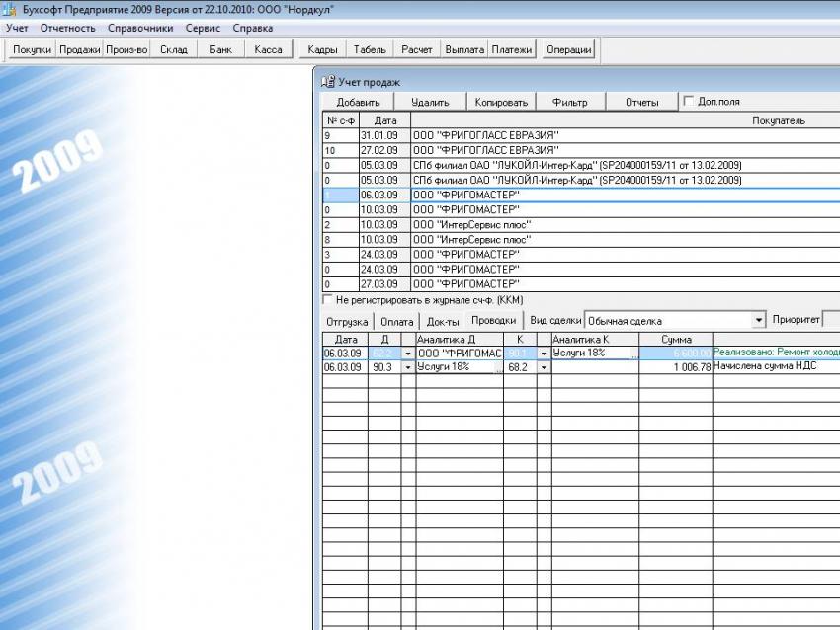Click the Фильтр button

coord(570,102)
